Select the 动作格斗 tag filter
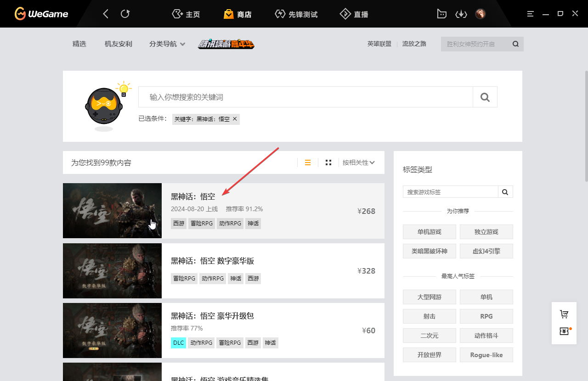The height and width of the screenshot is (381, 588). (x=486, y=336)
